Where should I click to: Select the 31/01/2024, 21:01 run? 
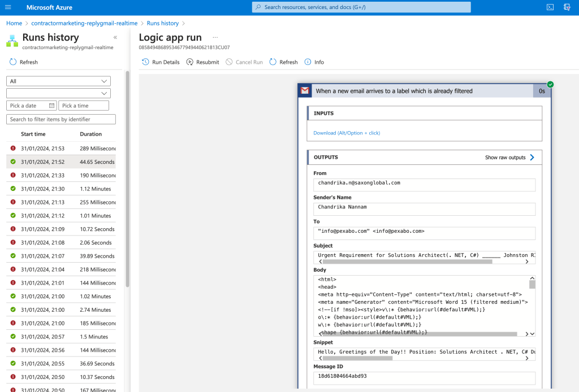coord(61,283)
